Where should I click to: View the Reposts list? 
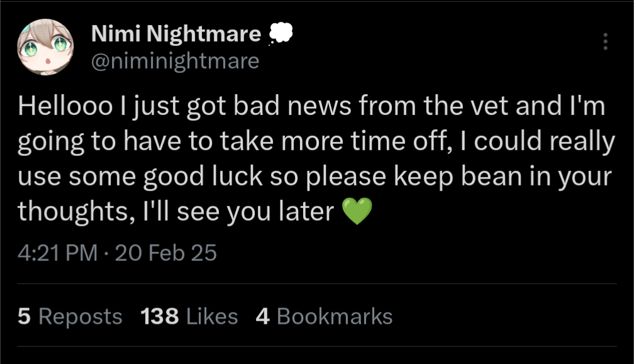(80, 316)
